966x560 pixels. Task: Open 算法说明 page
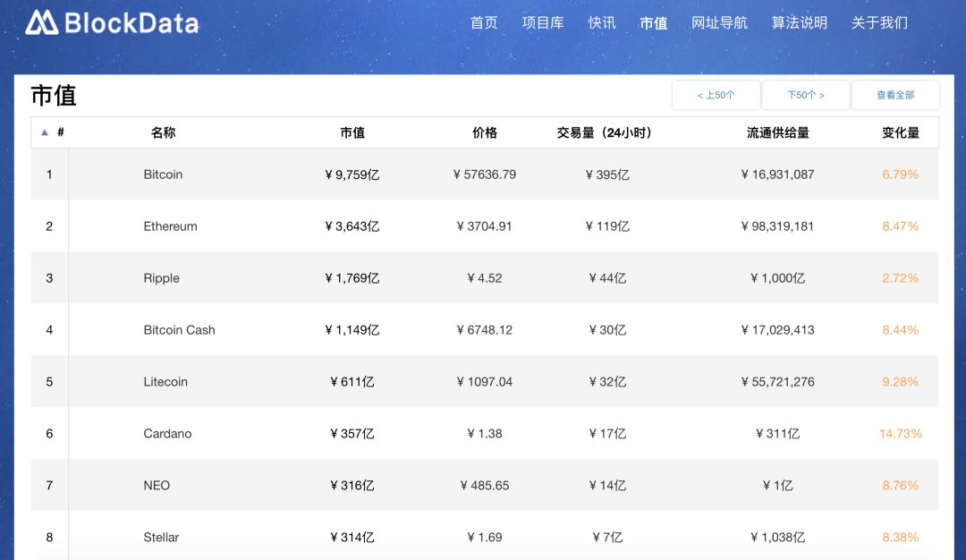(799, 22)
